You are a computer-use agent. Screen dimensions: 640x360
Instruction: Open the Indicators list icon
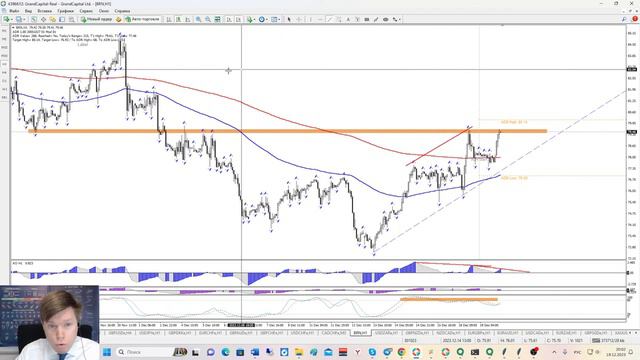coord(249,19)
